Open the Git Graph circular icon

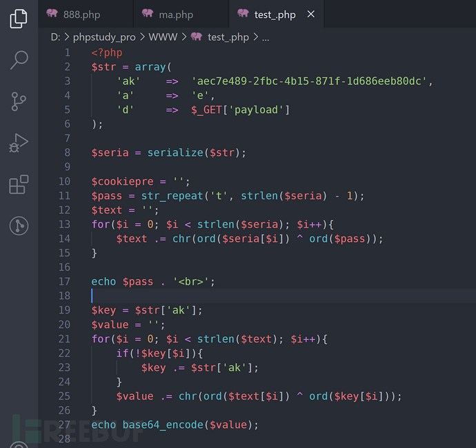[19, 226]
